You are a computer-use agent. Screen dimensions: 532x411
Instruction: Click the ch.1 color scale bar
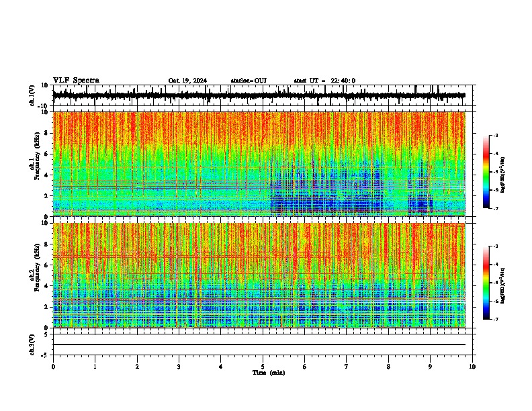[x=486, y=172]
